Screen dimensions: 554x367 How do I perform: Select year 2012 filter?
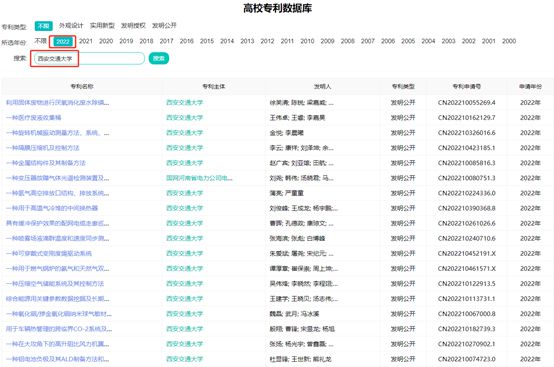click(267, 41)
